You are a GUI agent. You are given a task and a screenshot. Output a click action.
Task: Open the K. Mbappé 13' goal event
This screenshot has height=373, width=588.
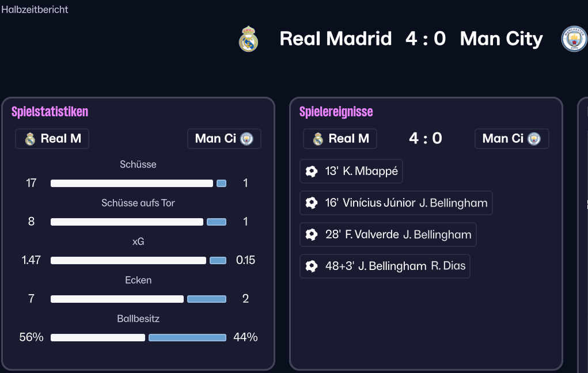[351, 171]
